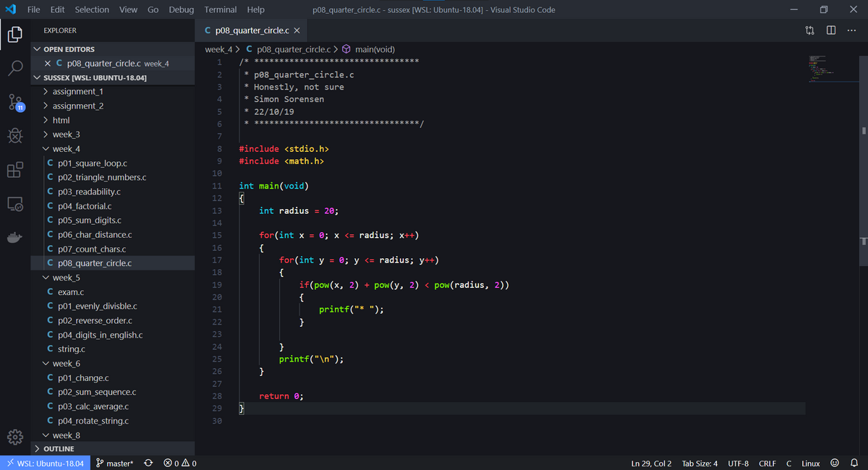The height and width of the screenshot is (470, 868).
Task: Open the Terminal menu
Action: (x=220, y=9)
